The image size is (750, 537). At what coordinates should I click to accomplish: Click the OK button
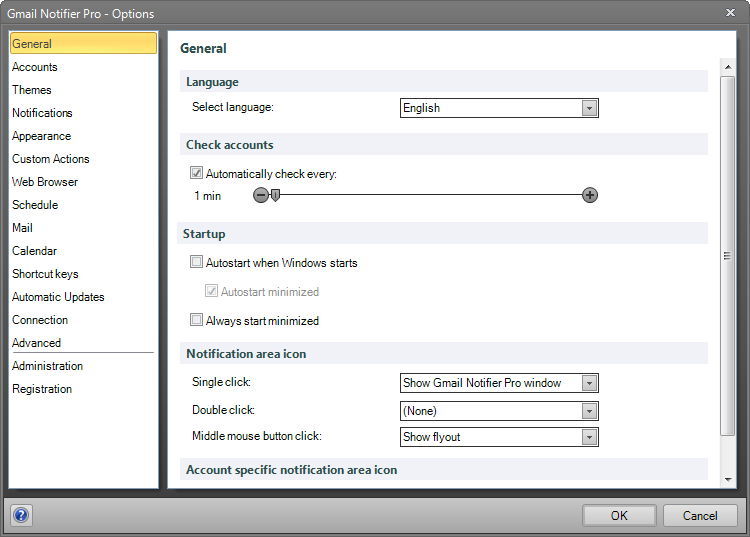click(619, 515)
